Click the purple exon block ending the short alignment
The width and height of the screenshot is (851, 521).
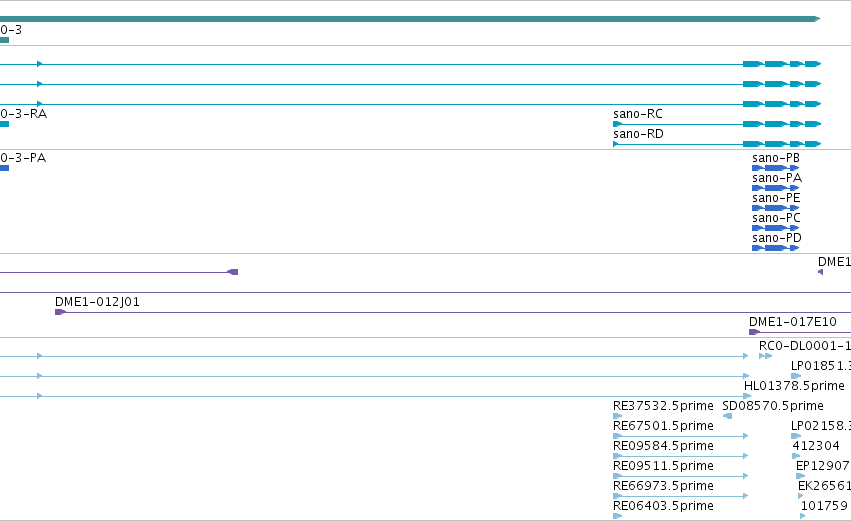[233, 272]
